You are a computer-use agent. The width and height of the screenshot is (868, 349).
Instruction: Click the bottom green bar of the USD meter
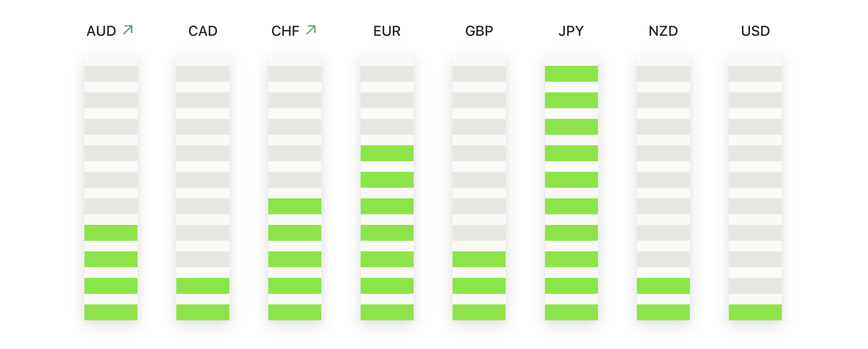755,312
